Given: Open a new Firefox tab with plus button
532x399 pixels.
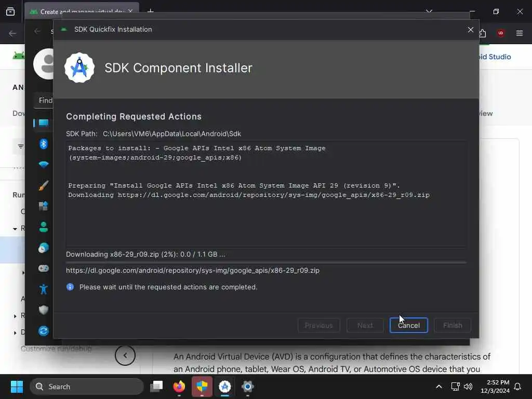Looking at the screenshot, I should [150, 11].
